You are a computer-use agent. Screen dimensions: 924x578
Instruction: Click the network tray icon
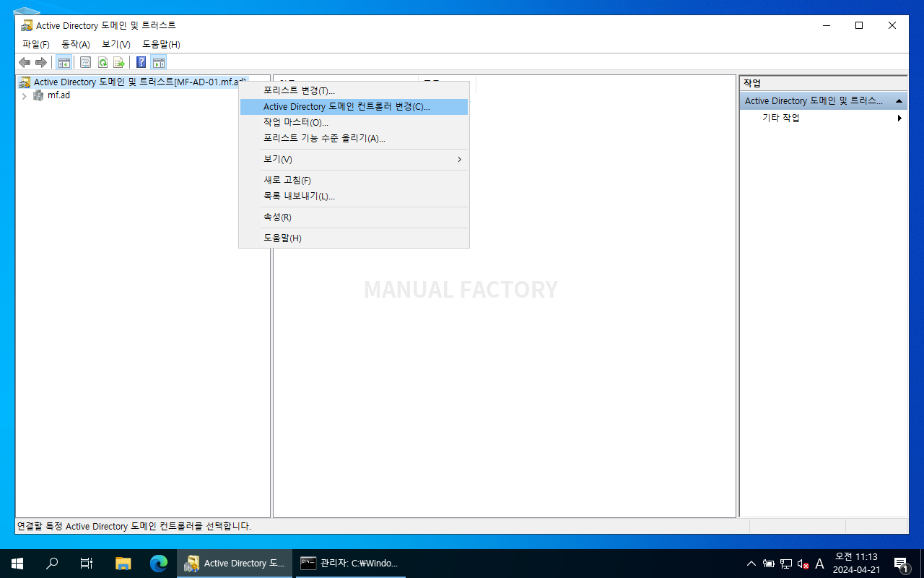tap(786, 564)
